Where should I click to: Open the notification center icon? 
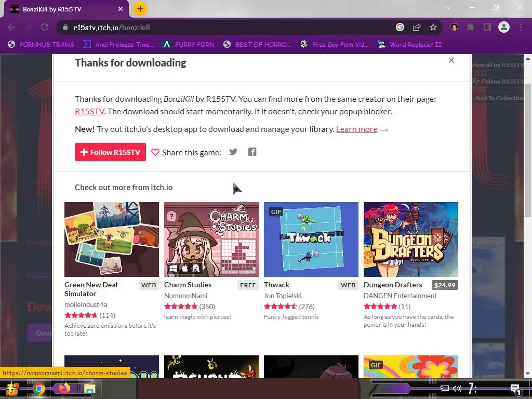point(515,389)
